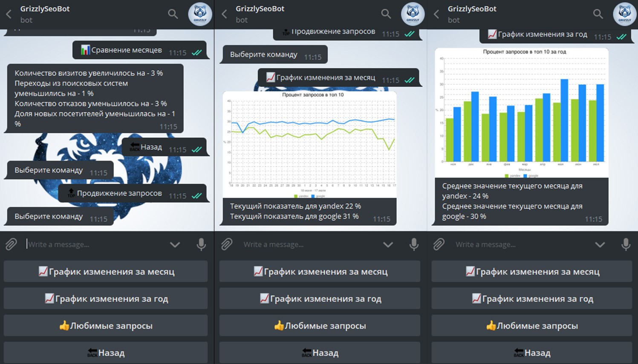Image resolution: width=638 pixels, height=364 pixels.
Task: Click the microphone icon in the middle chat
Action: click(413, 244)
